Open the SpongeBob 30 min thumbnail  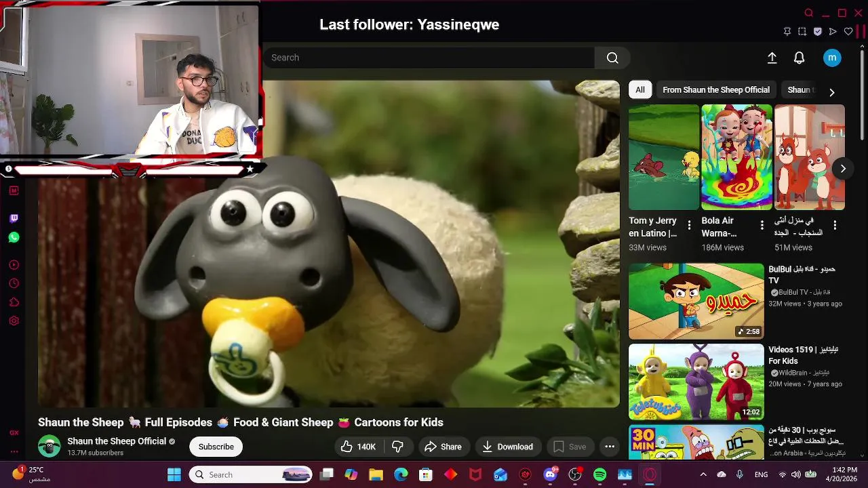point(696,442)
